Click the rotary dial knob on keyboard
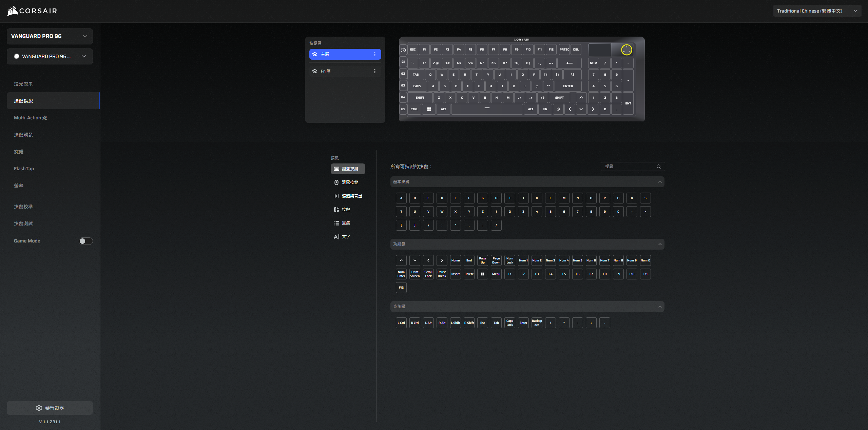This screenshot has height=430, width=868. click(626, 50)
